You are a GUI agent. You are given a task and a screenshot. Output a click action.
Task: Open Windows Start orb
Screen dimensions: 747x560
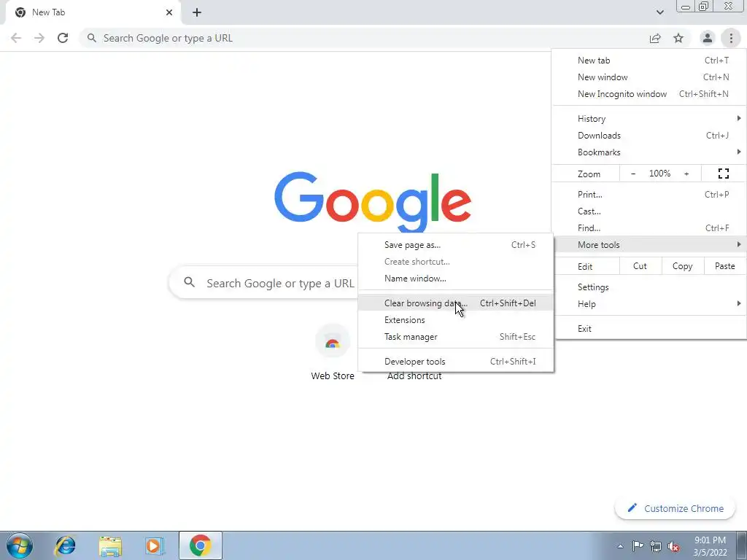pos(20,545)
